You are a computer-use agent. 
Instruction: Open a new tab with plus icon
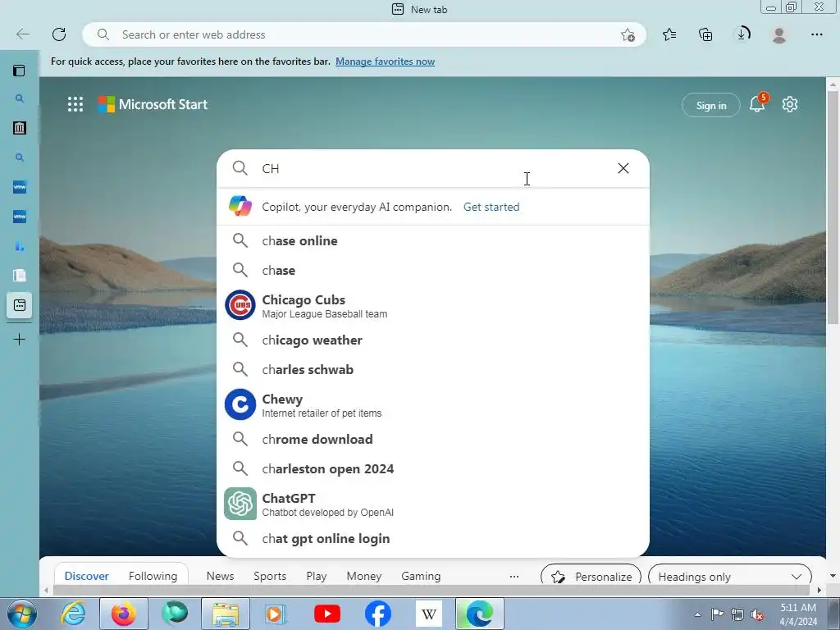(20, 339)
